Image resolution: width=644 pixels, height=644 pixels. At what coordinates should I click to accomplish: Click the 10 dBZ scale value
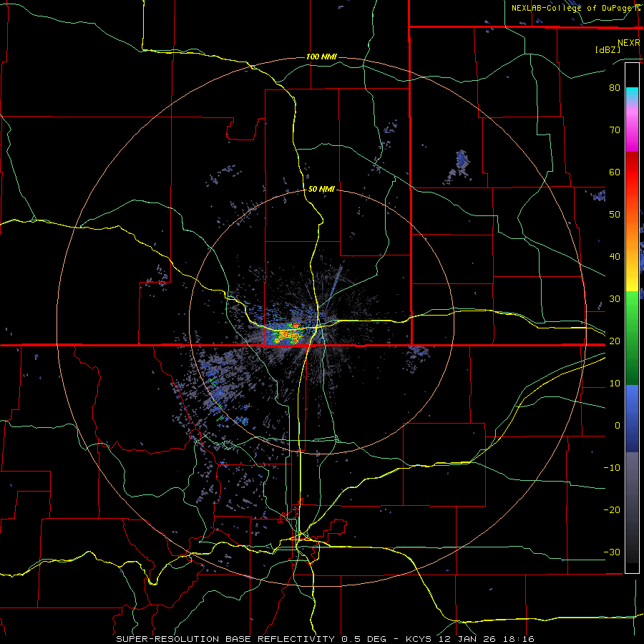coord(615,384)
